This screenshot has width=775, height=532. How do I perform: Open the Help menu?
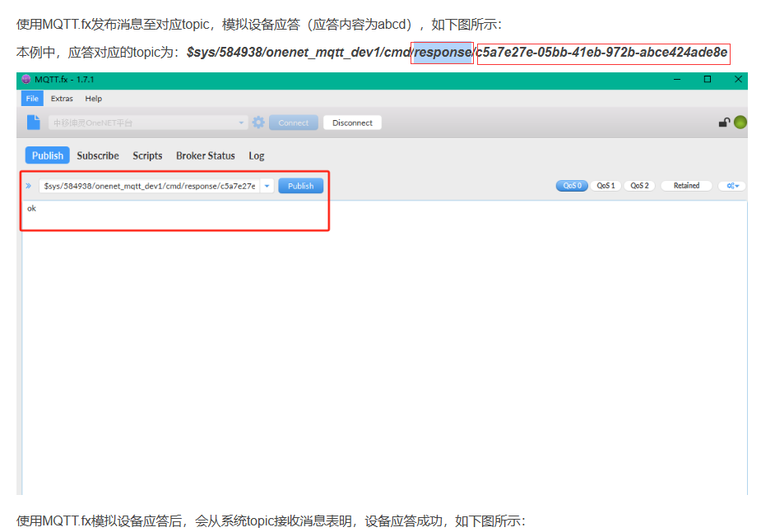coord(94,99)
